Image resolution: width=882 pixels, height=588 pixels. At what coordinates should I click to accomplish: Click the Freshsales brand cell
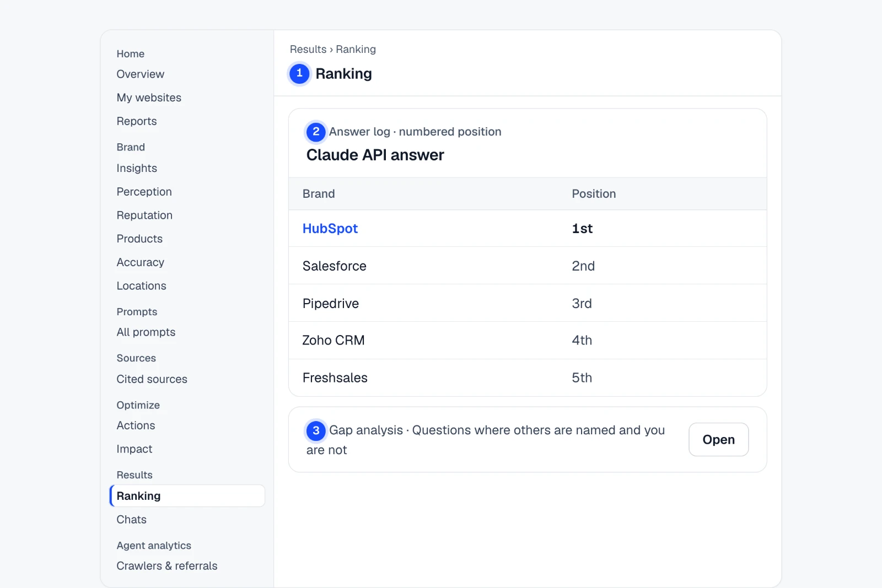(x=335, y=378)
